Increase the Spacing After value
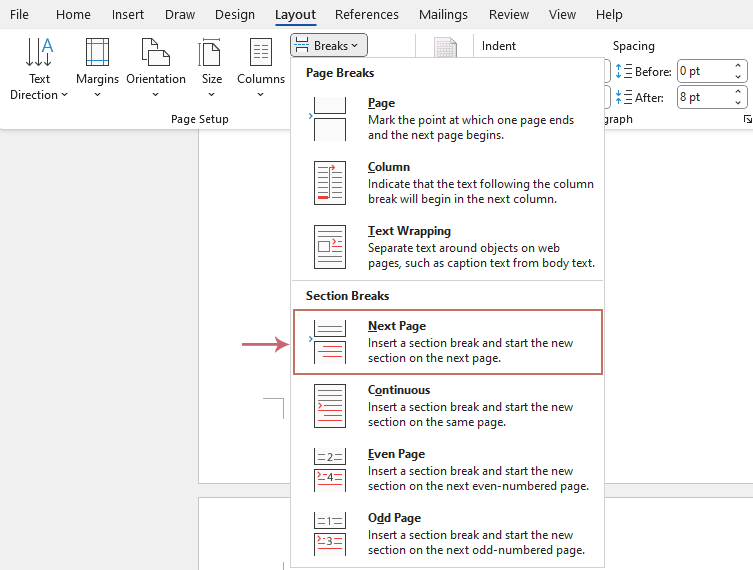 [x=739, y=92]
